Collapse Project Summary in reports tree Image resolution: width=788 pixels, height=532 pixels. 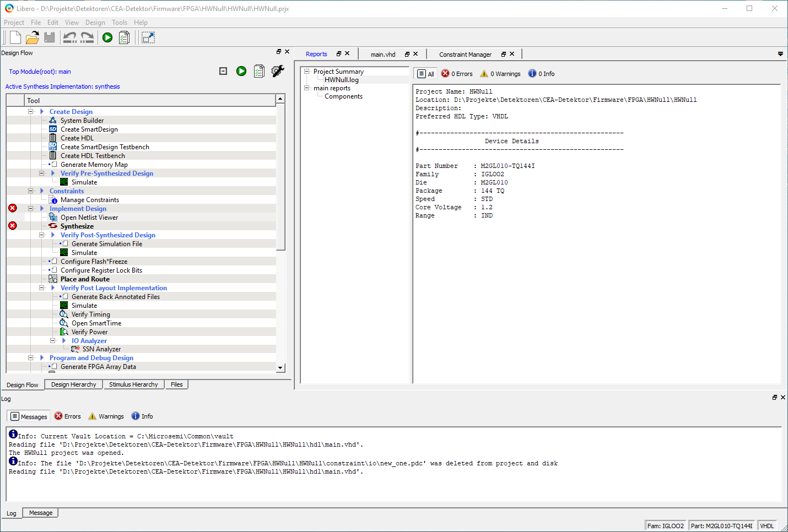point(307,72)
